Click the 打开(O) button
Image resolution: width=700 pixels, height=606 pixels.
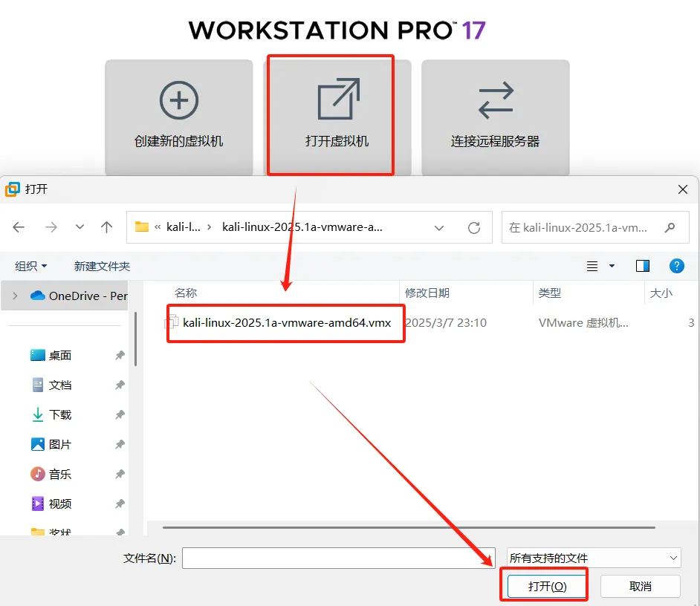(548, 586)
